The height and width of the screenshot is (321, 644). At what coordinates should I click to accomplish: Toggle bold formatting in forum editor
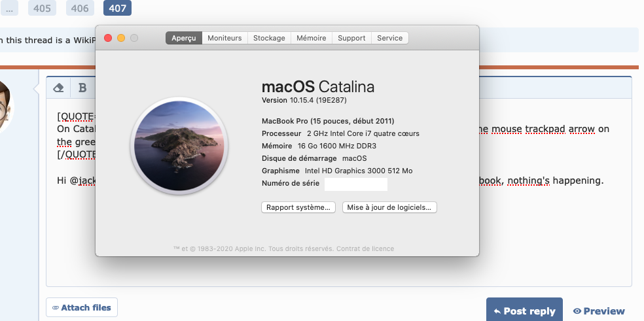click(x=82, y=88)
